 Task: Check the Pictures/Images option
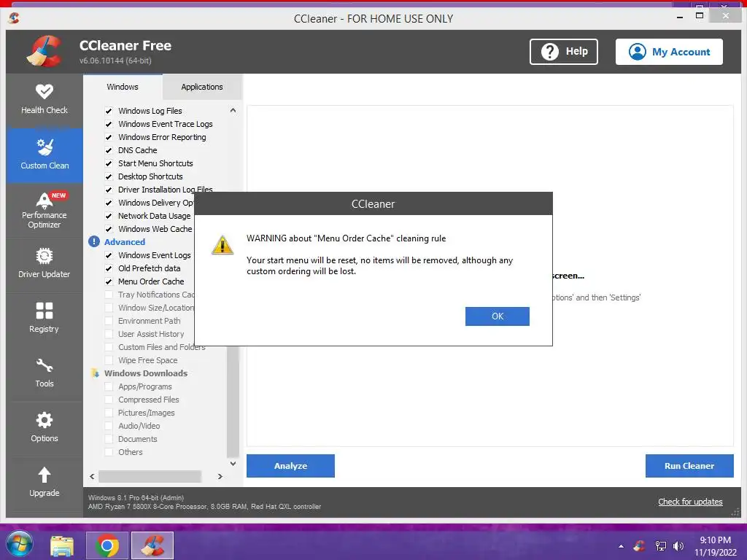click(109, 413)
